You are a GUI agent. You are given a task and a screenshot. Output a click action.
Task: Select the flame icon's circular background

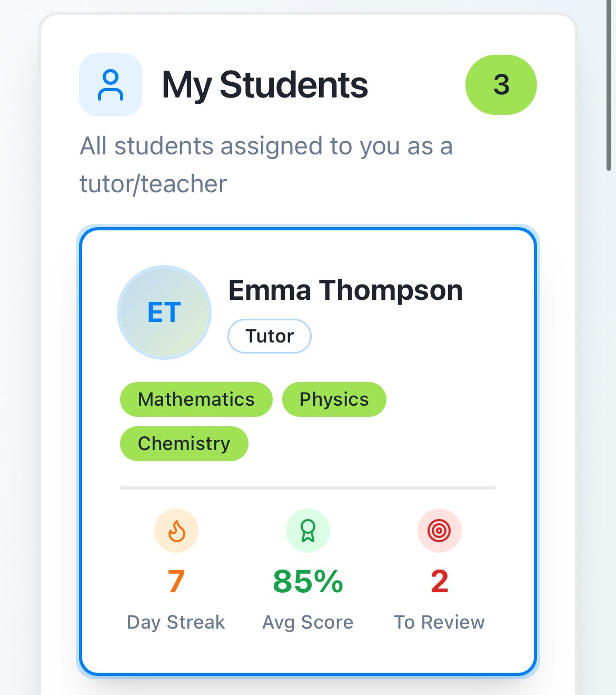[176, 531]
